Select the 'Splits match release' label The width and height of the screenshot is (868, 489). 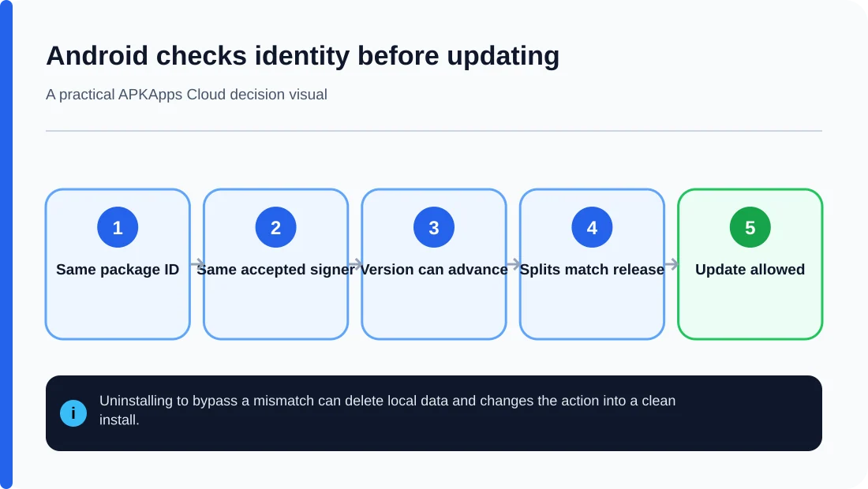[592, 270]
